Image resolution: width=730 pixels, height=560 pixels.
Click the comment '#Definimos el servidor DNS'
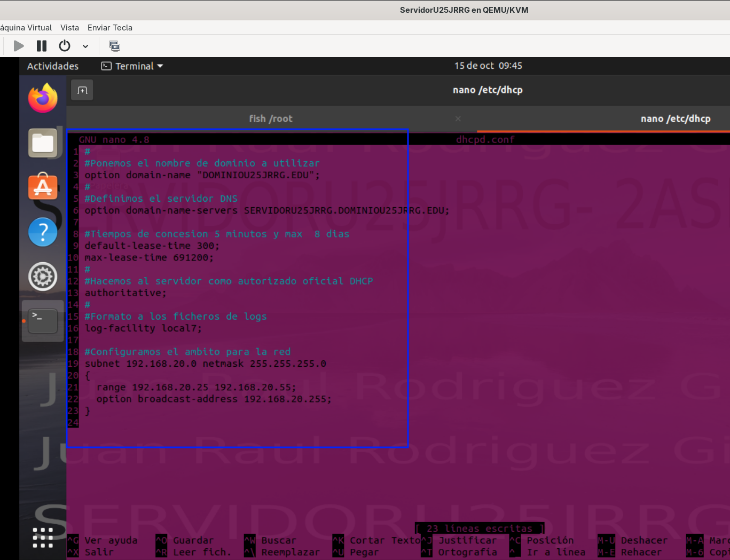161,199
